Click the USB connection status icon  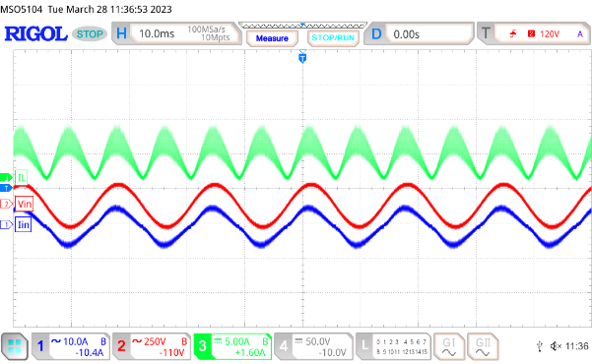540,346
